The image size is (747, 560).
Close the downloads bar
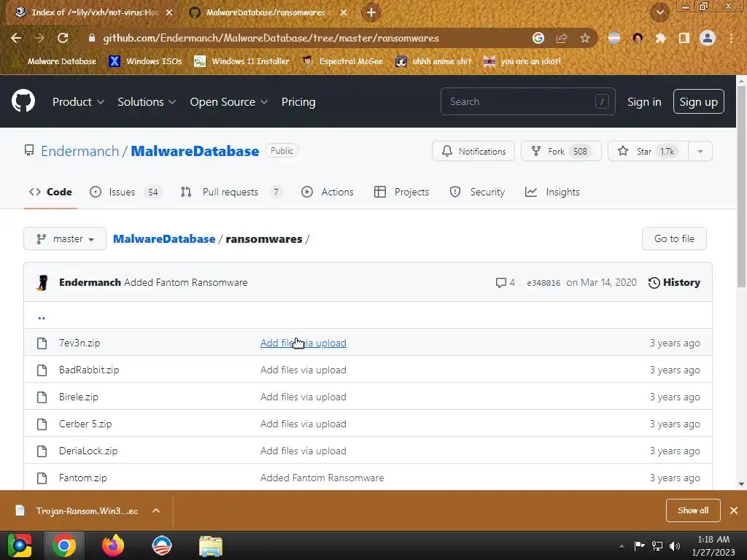point(734,510)
